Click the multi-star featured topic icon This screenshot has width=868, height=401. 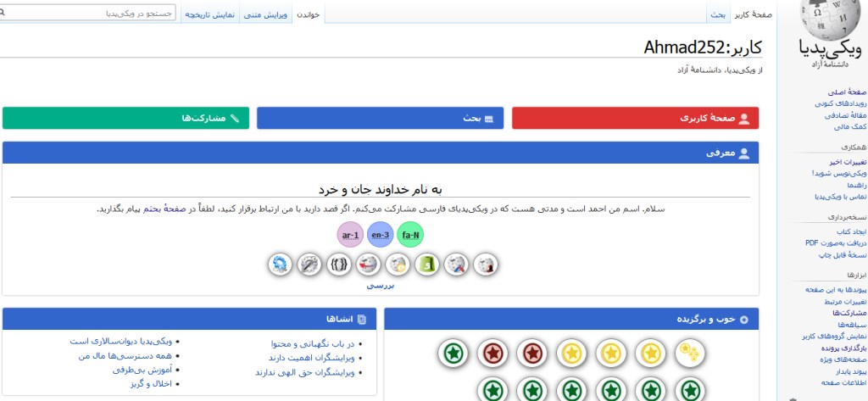pos(692,352)
